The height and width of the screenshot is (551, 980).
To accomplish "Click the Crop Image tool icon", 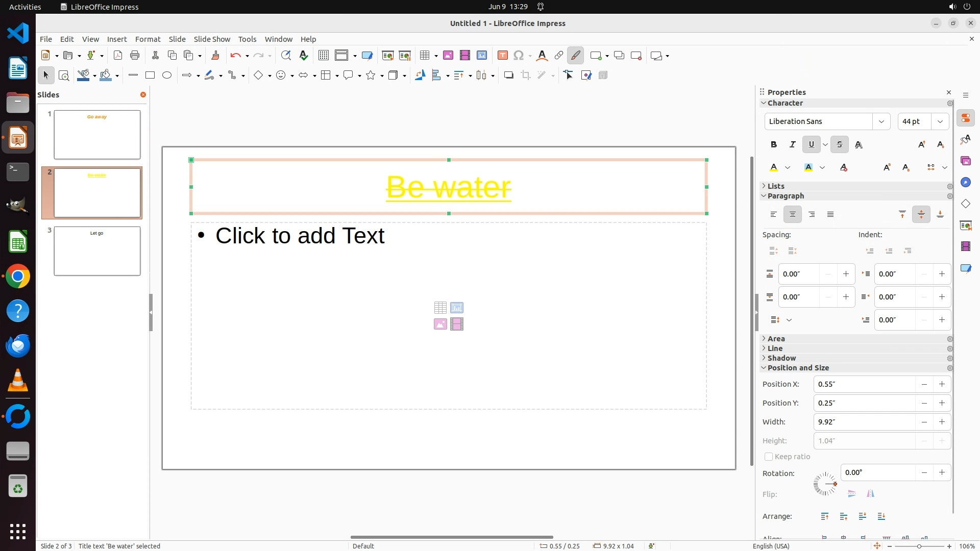I will pos(526,76).
